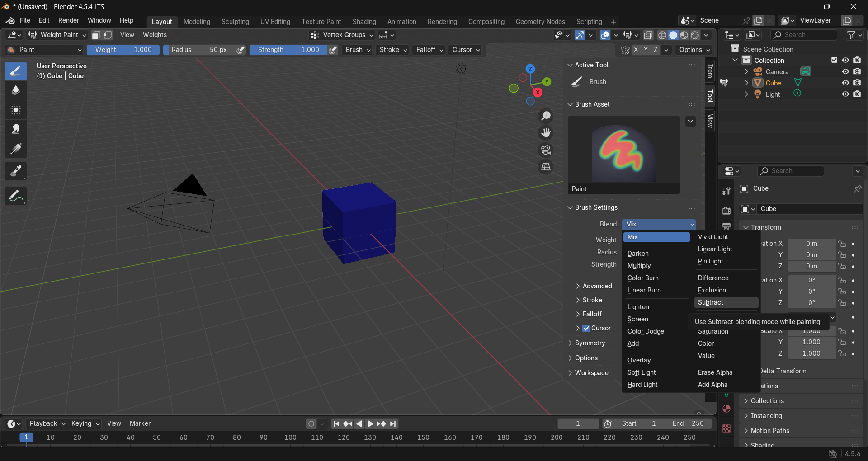Open the Falloff header dropdown
Screen dimensions: 868x461
(x=429, y=50)
